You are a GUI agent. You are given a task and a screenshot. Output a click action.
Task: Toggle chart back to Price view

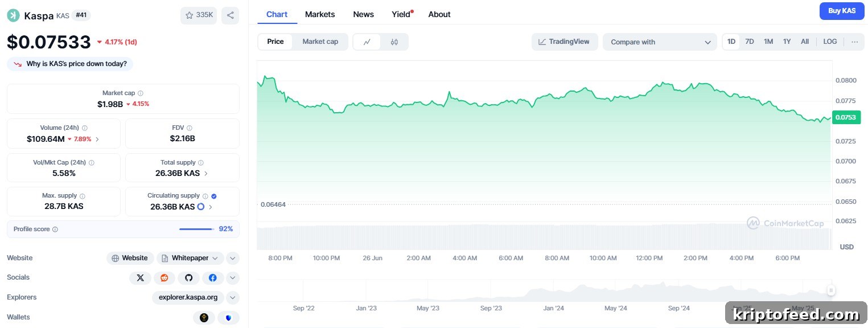275,42
